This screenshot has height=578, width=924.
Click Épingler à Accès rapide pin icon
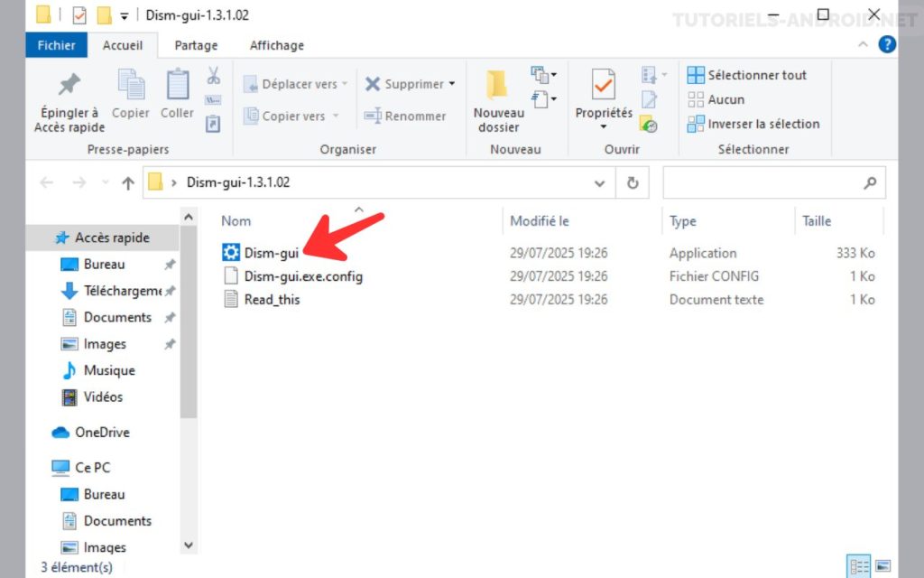click(69, 84)
